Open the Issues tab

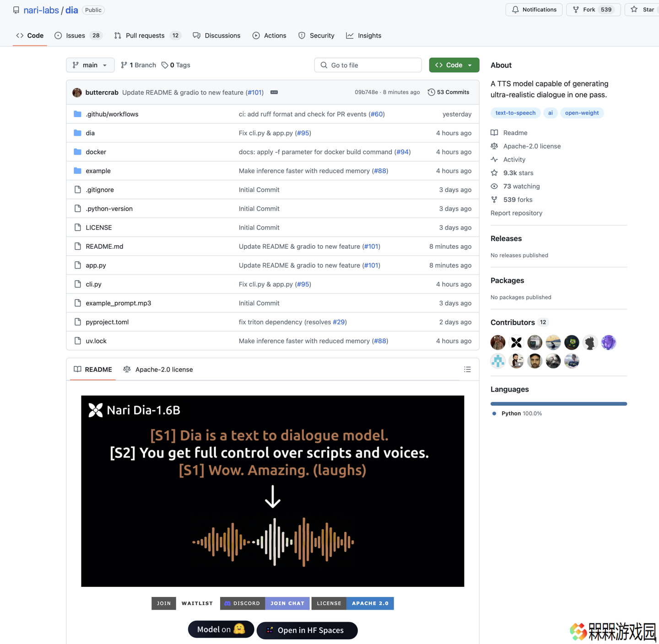click(78, 36)
